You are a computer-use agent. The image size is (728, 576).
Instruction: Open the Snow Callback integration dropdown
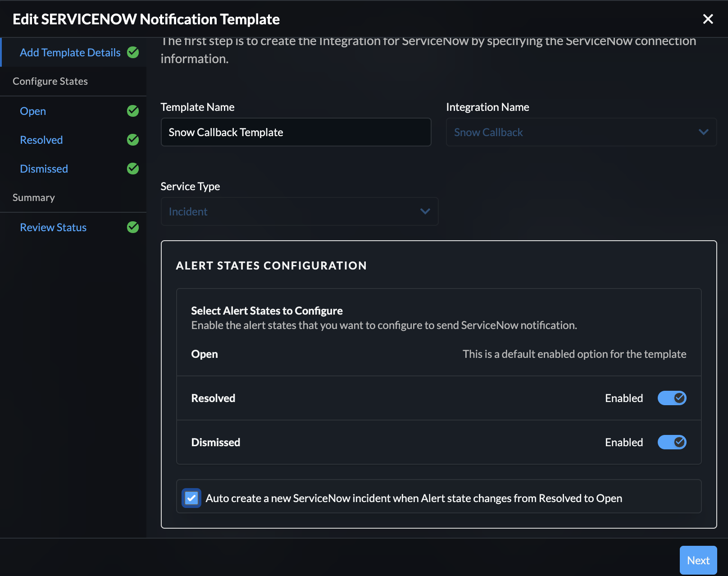[x=580, y=132]
